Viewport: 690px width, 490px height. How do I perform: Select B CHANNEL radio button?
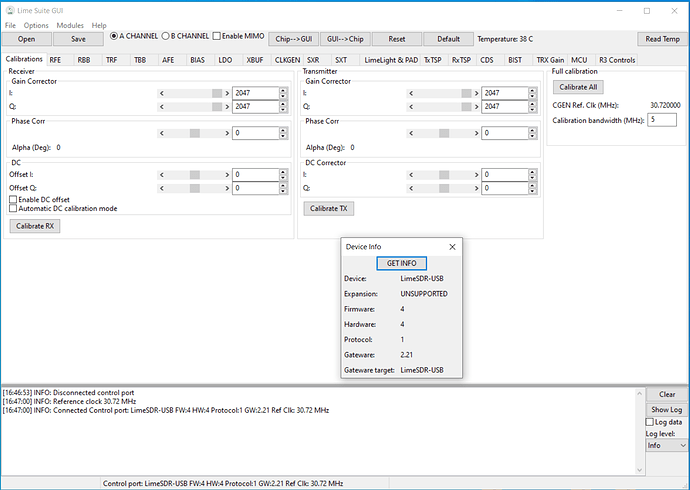coord(165,36)
